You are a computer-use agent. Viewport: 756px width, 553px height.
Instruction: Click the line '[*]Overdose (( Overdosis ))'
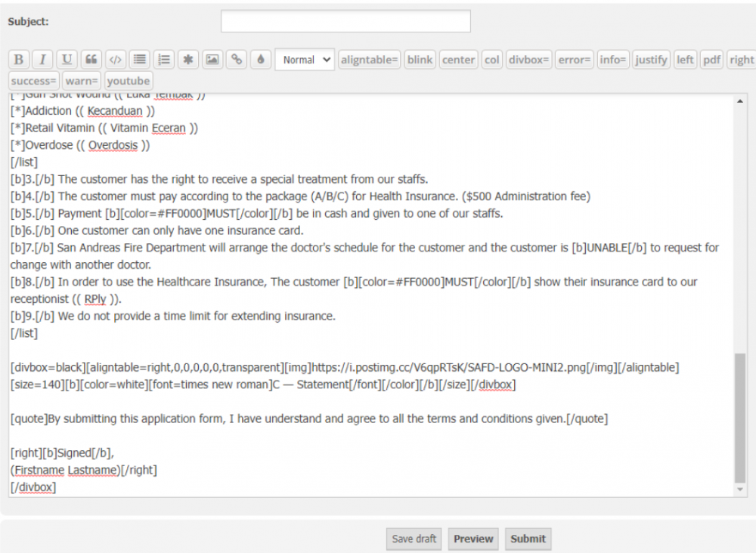[x=80, y=145]
